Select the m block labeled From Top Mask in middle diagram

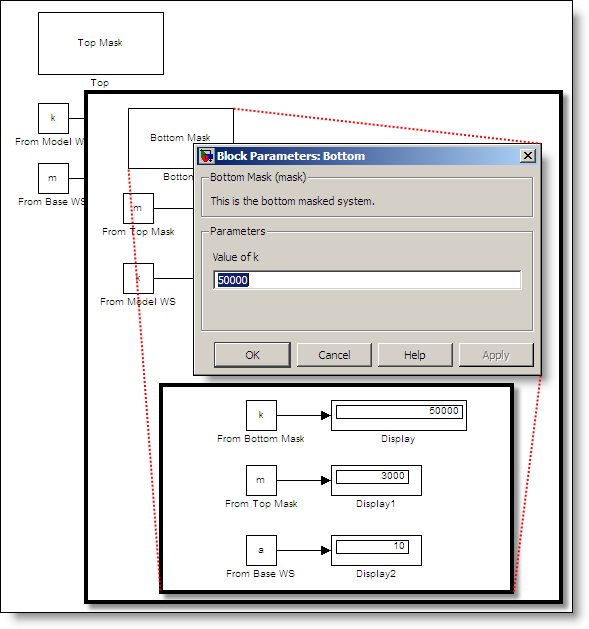click(x=138, y=209)
